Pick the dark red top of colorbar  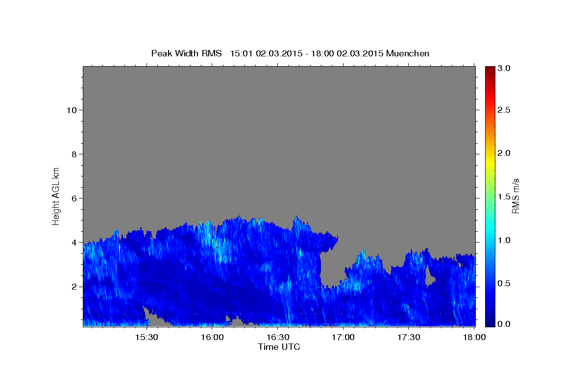click(x=490, y=69)
